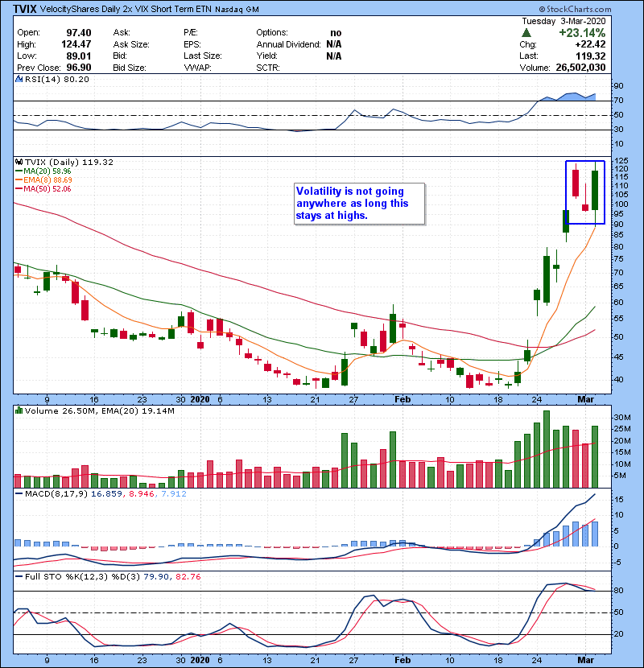Click the 40 price axis label
The width and height of the screenshot is (644, 668).
[x=619, y=379]
